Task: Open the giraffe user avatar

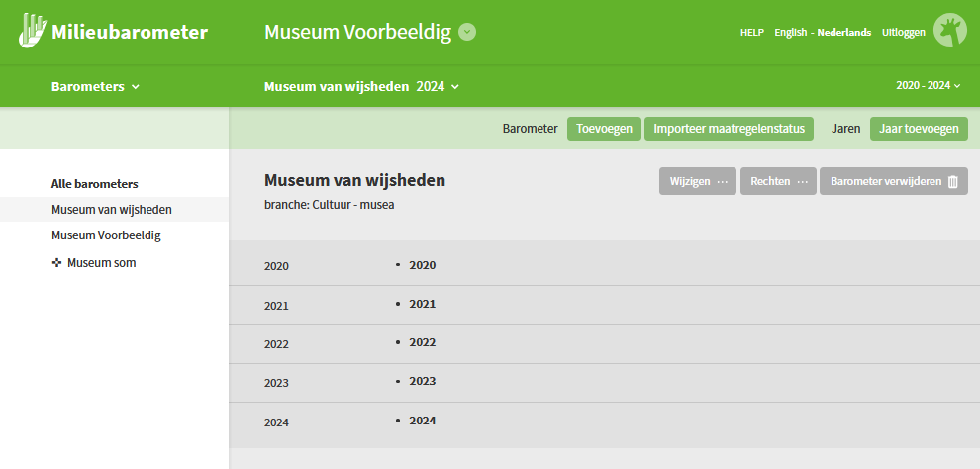Action: pyautogui.click(x=951, y=32)
